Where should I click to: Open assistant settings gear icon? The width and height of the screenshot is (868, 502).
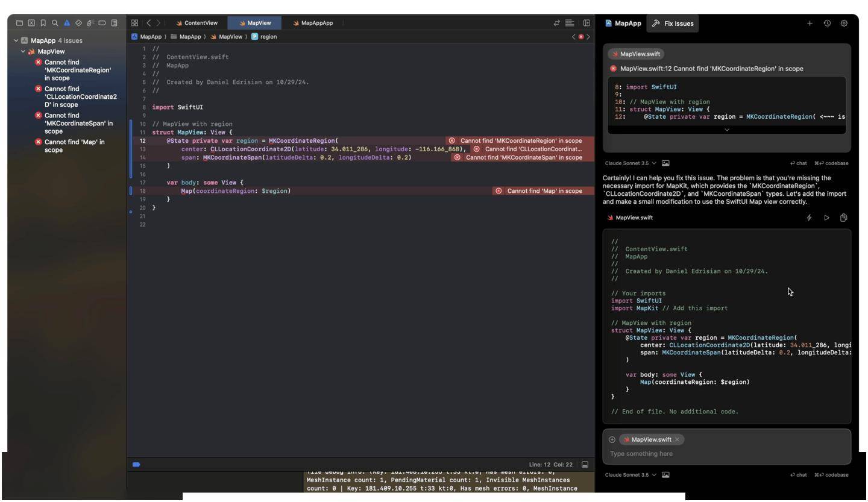pos(844,24)
